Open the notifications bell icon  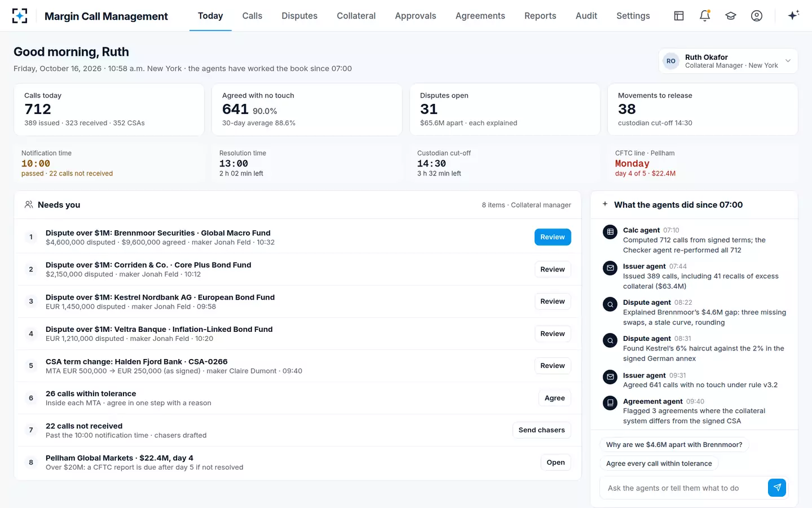[705, 16]
